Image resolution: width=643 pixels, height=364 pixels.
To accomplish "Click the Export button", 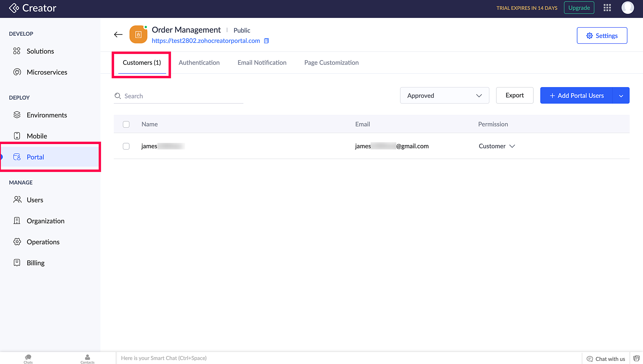I will [x=514, y=96].
